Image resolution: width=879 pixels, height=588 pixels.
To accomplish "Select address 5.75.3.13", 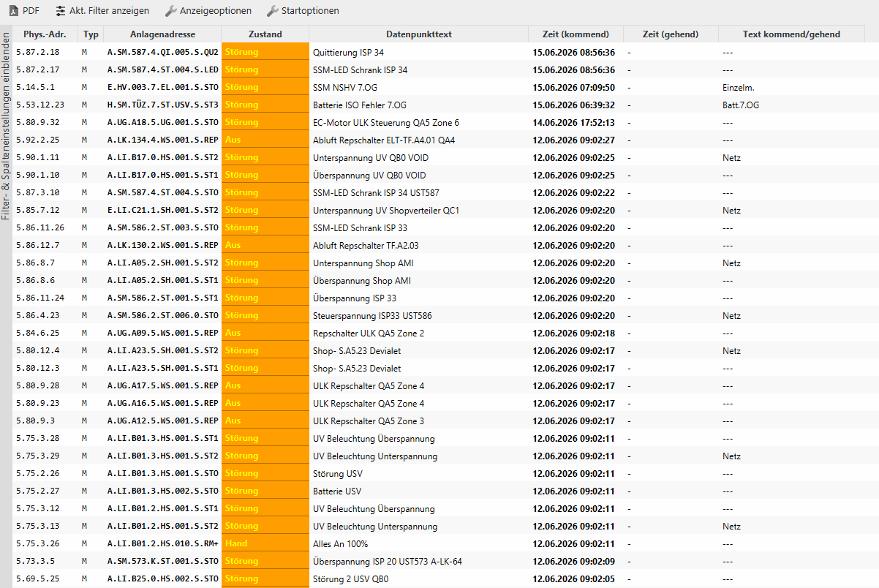I will pos(37,526).
